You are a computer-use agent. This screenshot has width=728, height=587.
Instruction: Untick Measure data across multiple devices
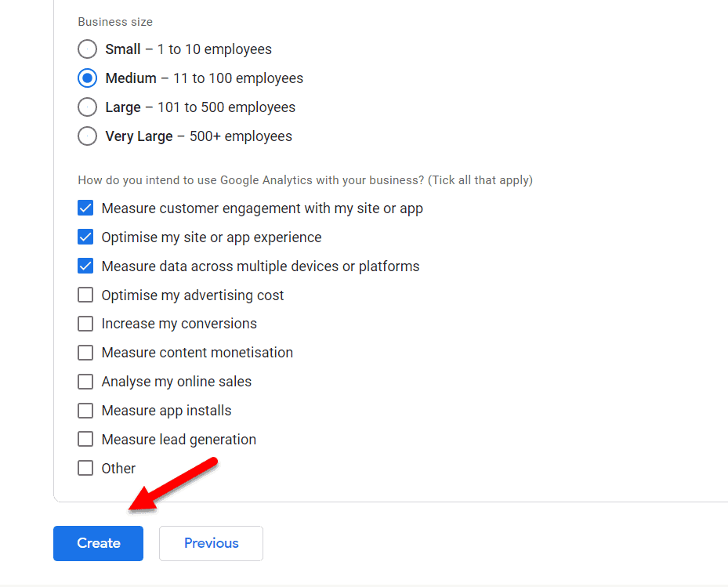coord(85,266)
